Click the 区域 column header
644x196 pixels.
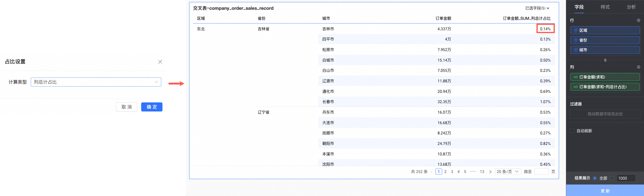click(201, 19)
